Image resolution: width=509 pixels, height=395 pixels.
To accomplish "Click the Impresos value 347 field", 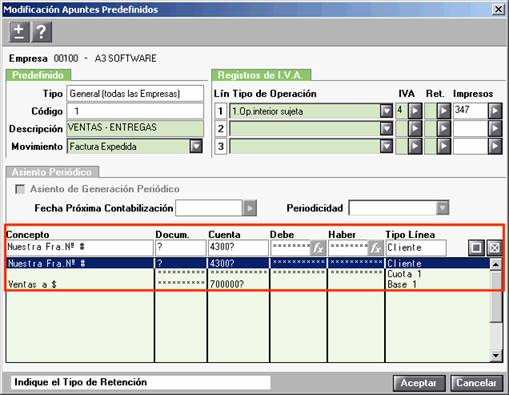I will 470,111.
